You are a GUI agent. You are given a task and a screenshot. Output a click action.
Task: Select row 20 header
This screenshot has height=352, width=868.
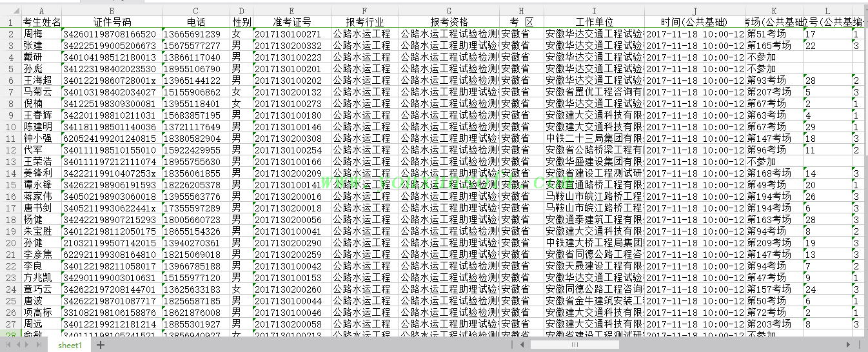coord(10,242)
